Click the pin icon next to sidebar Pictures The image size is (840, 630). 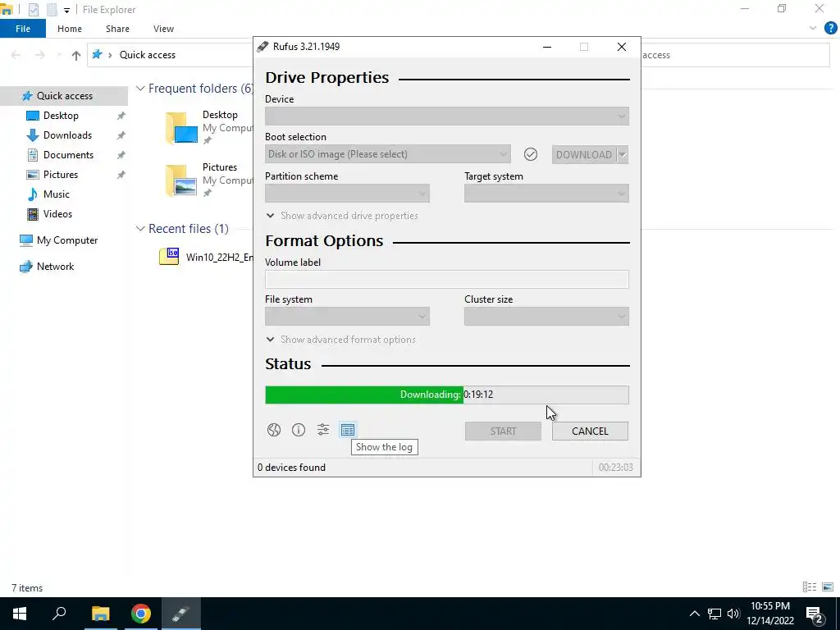pyautogui.click(x=121, y=175)
